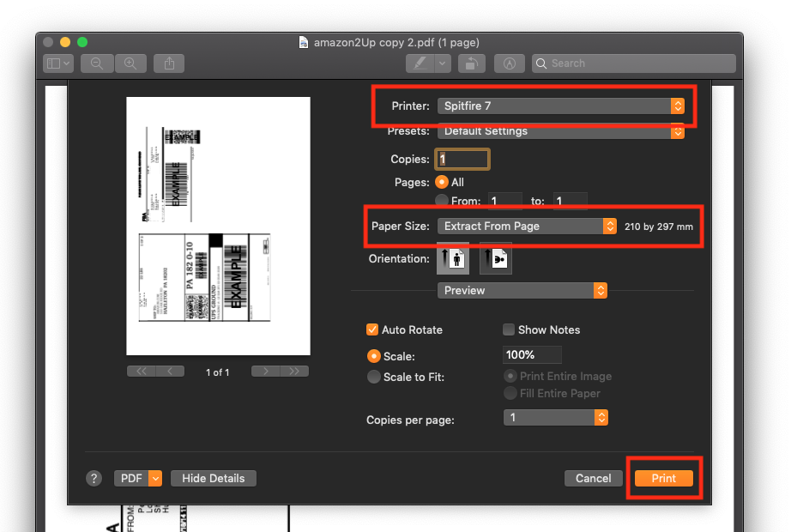
Task: Expand the highlight color arrow
Action: coord(443,63)
